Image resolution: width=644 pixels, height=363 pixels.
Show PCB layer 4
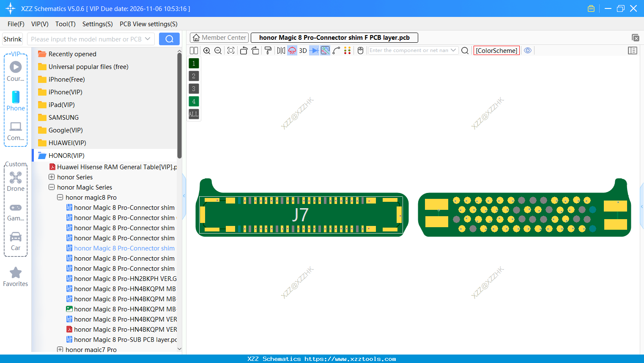click(194, 102)
